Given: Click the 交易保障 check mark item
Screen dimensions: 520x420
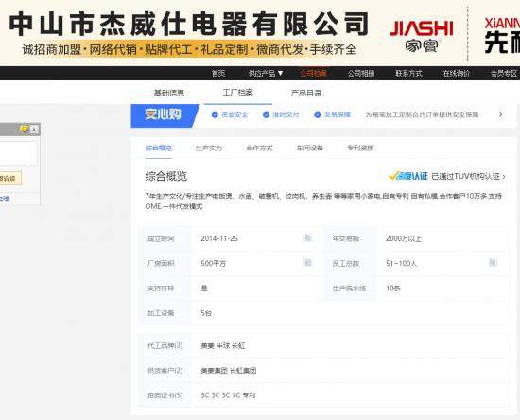Looking at the screenshot, I should (x=332, y=114).
